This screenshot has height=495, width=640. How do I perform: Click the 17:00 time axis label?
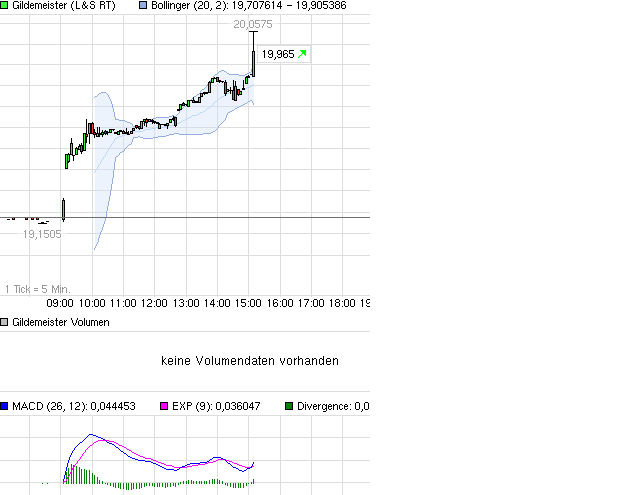(x=311, y=303)
